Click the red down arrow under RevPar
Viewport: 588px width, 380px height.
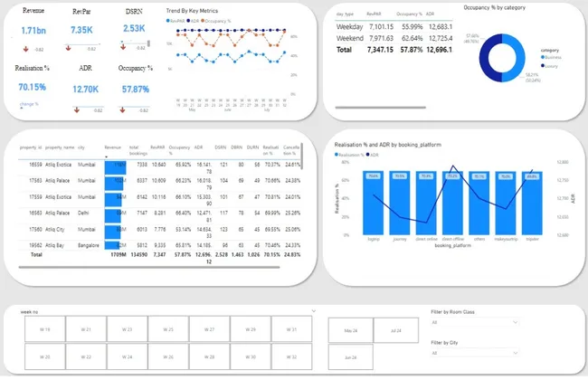68,48
